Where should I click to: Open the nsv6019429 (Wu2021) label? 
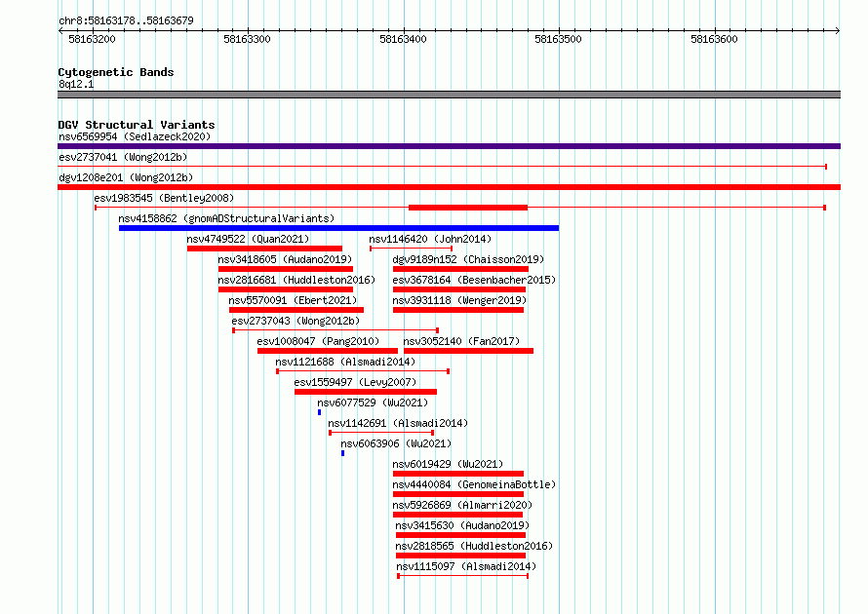coord(448,464)
